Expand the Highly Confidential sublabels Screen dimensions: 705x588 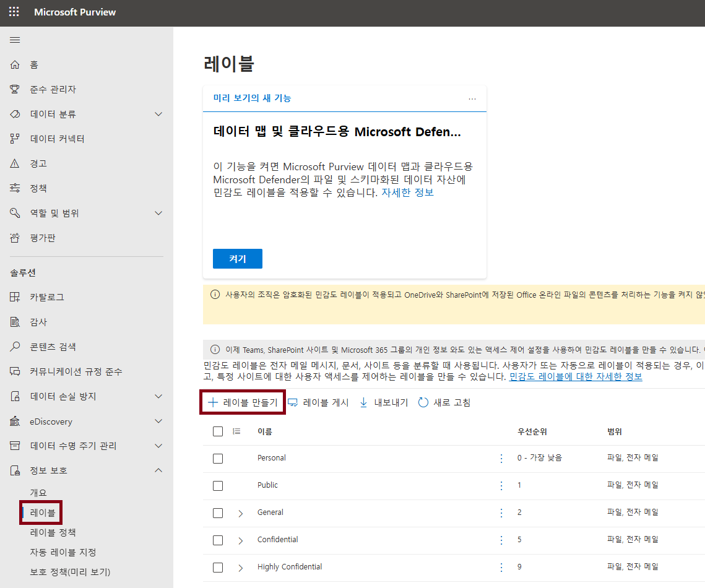pyautogui.click(x=241, y=568)
